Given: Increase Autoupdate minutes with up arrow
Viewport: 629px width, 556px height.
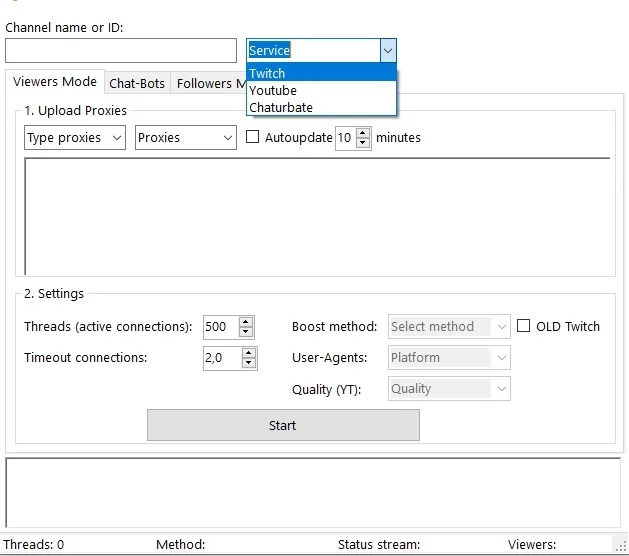Looking at the screenshot, I should coord(363,133).
